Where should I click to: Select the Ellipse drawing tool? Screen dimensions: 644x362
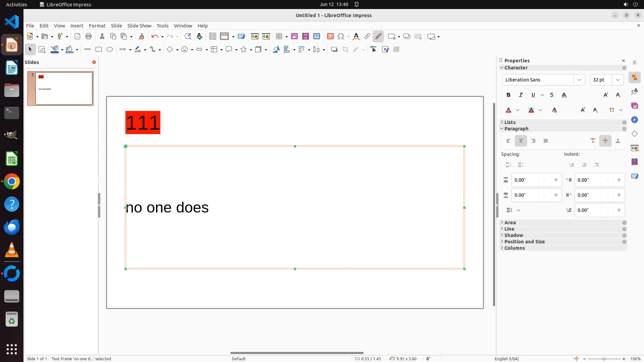coord(110,50)
